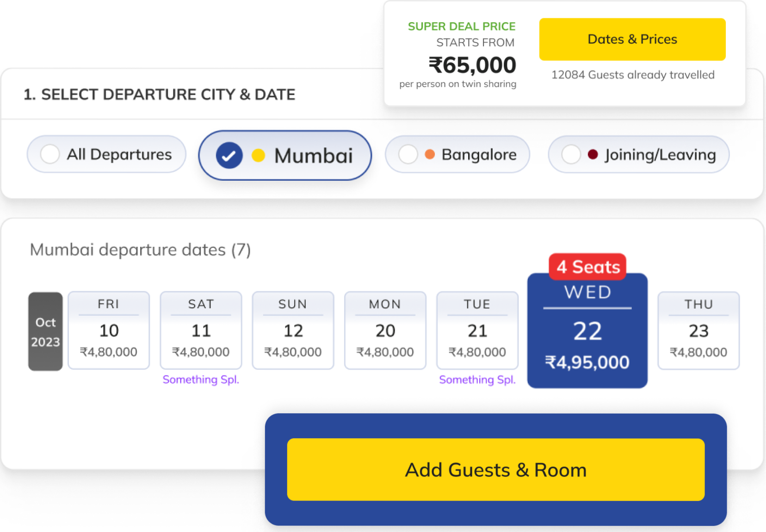Image resolution: width=766 pixels, height=532 pixels.
Task: Select the highlighted WED 22 date card
Action: point(587,330)
